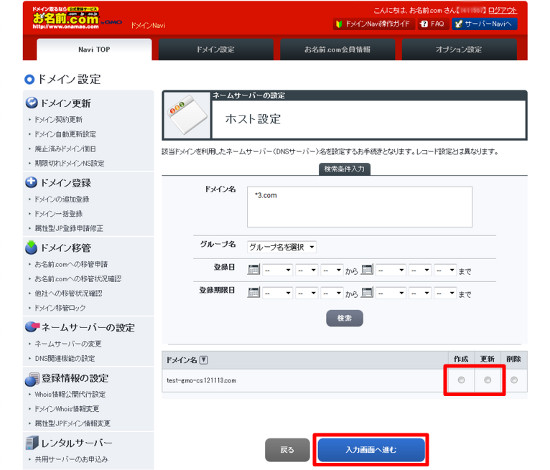Click the ドメイン登録 plus icon
Screen dimensions: 550x470
(31, 182)
